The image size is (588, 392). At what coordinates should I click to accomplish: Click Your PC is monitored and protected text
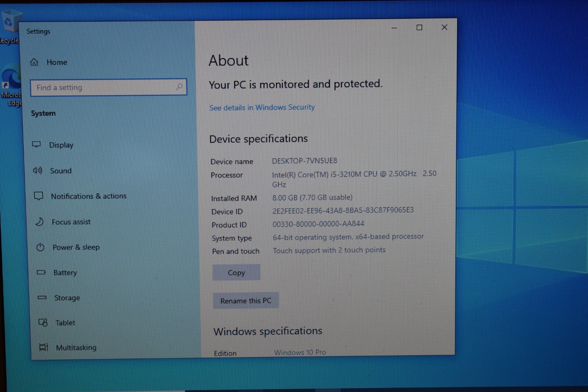click(296, 84)
